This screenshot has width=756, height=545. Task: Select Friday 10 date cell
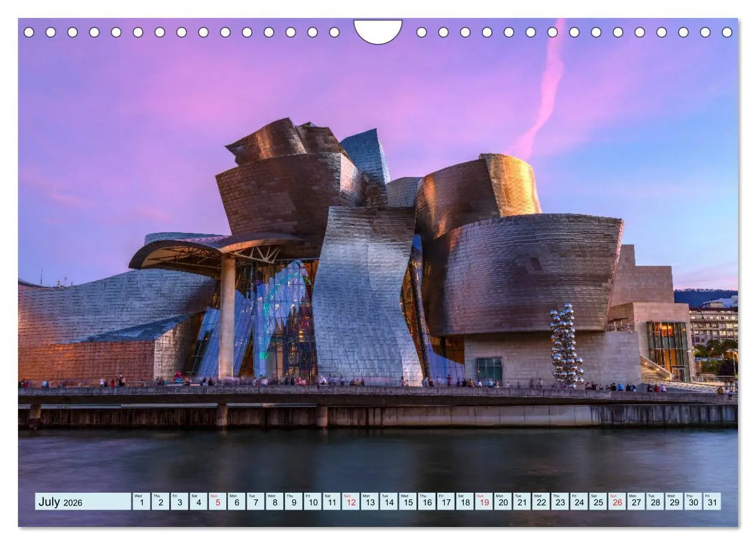click(313, 501)
